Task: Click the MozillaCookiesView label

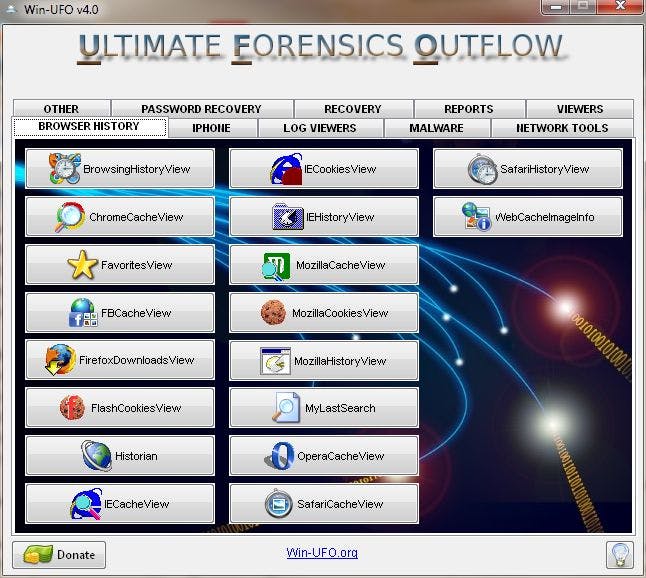Action: point(340,313)
